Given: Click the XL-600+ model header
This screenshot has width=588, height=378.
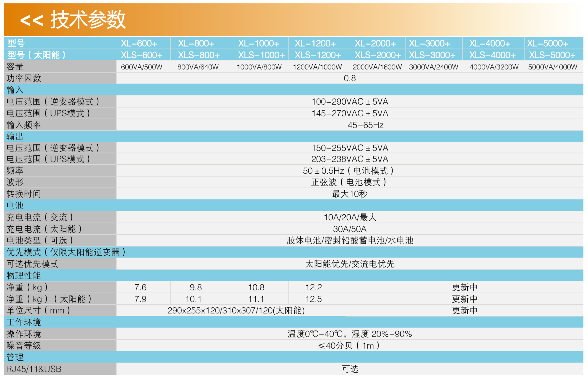Looking at the screenshot, I should point(140,43).
